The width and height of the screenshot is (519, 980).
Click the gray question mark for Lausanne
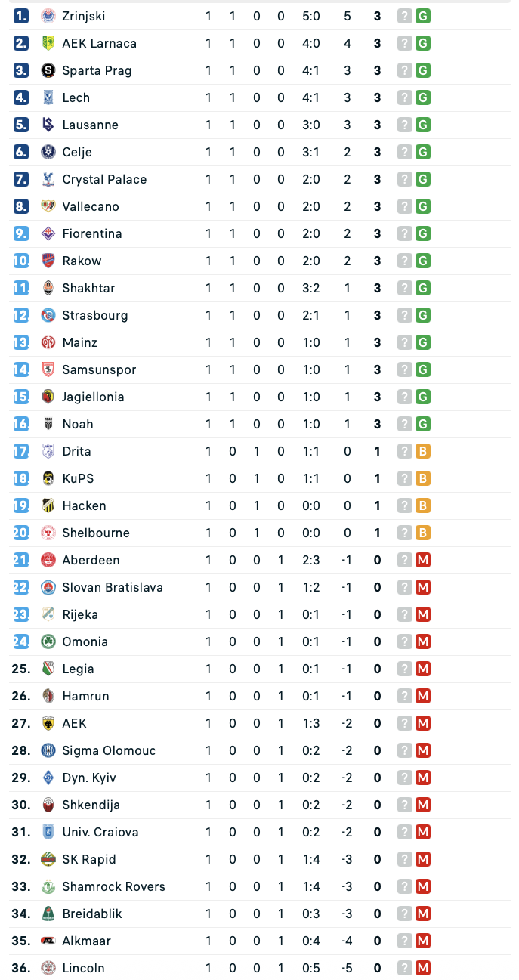tap(405, 125)
